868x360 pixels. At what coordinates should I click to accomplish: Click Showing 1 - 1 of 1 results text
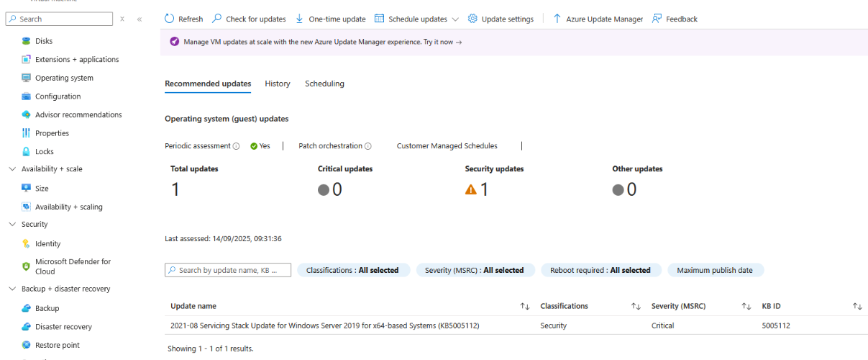(x=210, y=348)
